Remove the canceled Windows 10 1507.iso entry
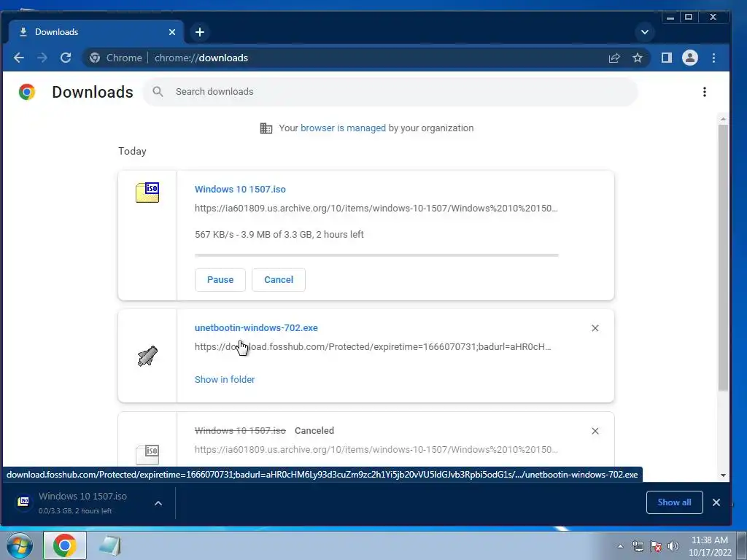The height and width of the screenshot is (560, 747). pos(595,431)
